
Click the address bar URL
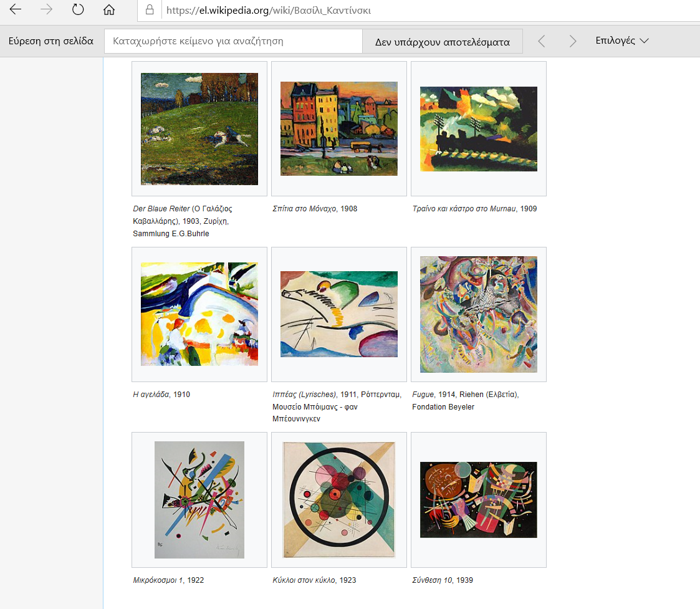[268, 10]
